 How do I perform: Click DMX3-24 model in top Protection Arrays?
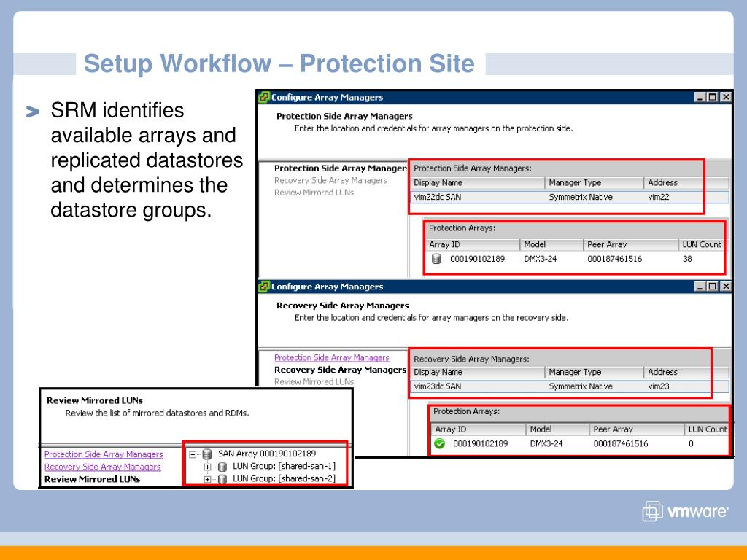click(541, 259)
